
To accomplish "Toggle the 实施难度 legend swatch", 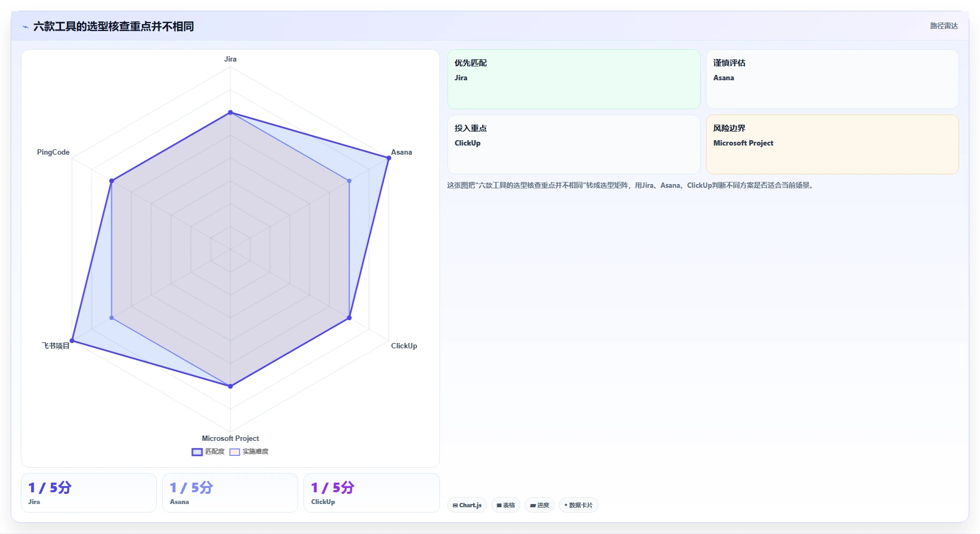I will (x=234, y=452).
